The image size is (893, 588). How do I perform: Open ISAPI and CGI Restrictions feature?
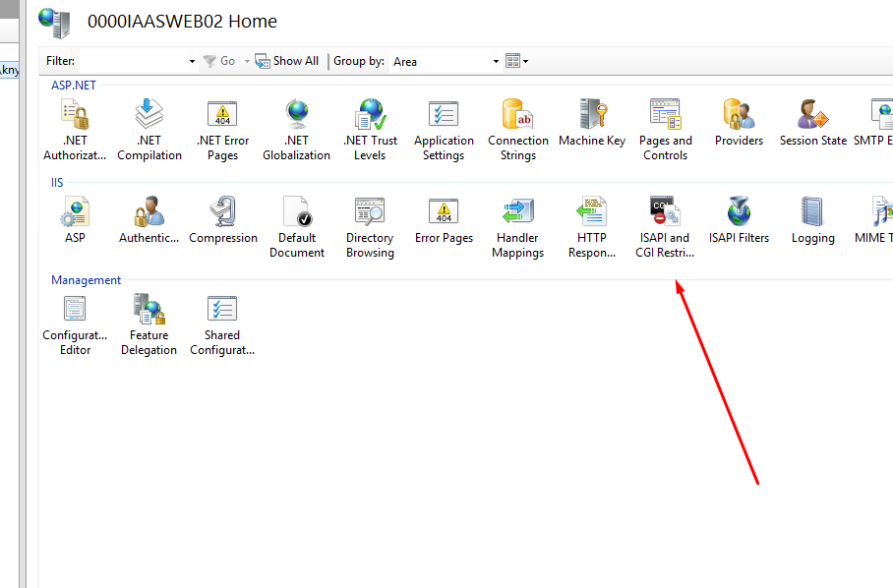[665, 227]
